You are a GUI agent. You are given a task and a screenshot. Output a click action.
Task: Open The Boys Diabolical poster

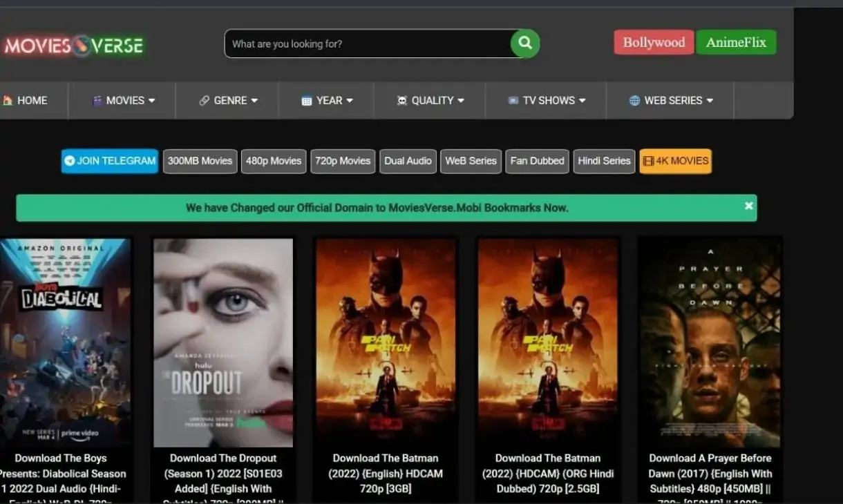tap(65, 342)
